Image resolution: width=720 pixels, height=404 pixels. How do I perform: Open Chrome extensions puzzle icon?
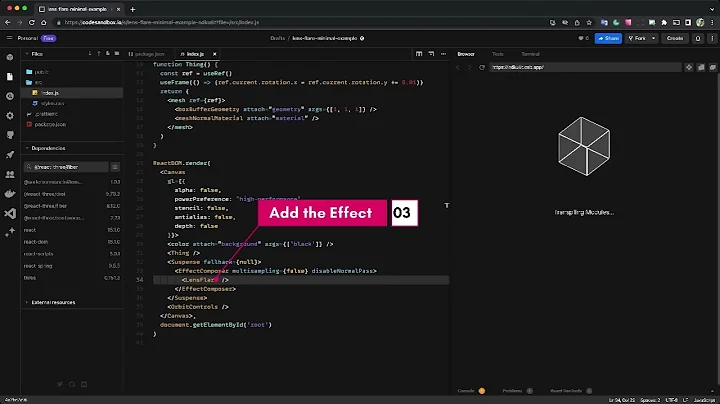pos(664,22)
